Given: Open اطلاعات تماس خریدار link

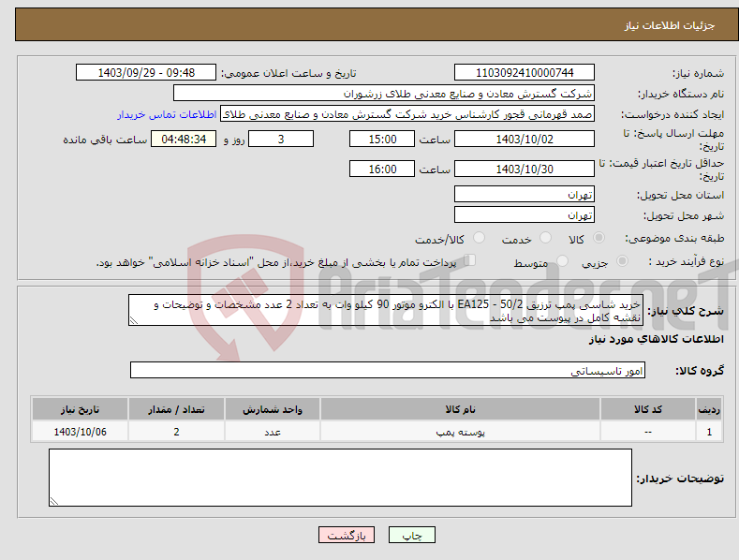Looking at the screenshot, I should [x=167, y=114].
